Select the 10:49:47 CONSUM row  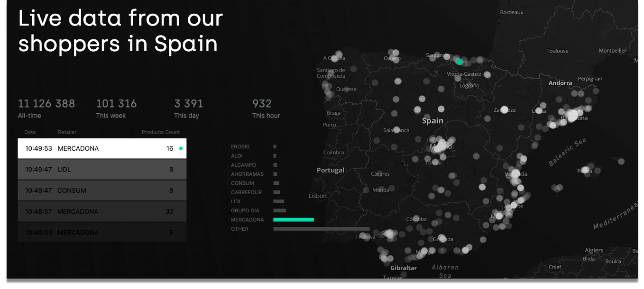pos(102,190)
